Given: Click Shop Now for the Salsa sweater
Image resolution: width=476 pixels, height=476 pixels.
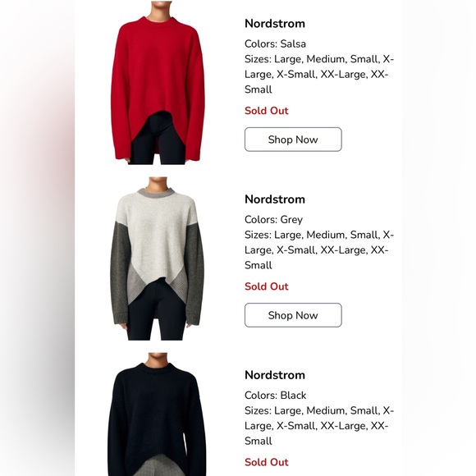Looking at the screenshot, I should 293,140.
